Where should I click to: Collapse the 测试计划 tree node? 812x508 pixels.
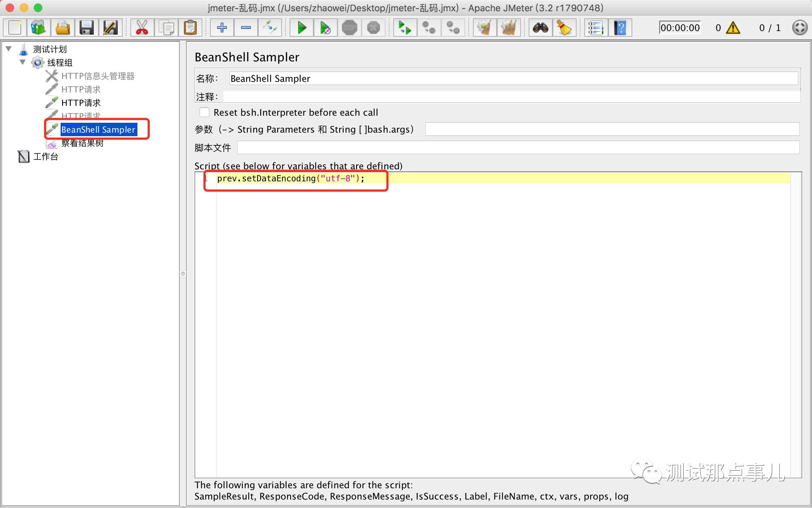point(9,49)
